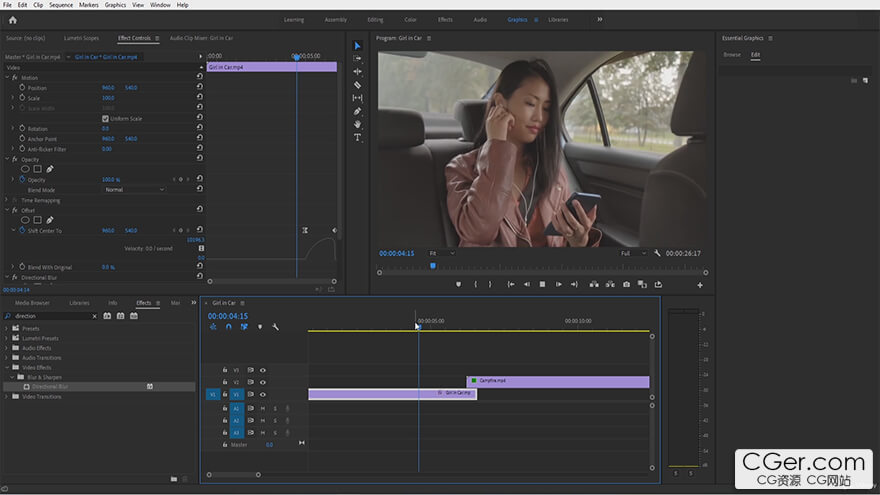Mute audio track A1
880x495 pixels.
pyautogui.click(x=263, y=409)
